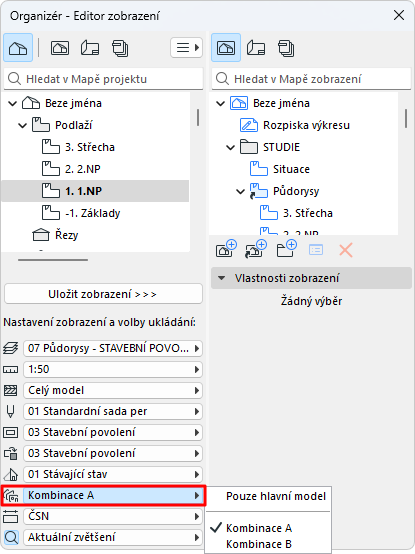This screenshot has width=415, height=554.
Task: Collapse the 'STUDIE' folder
Action: tap(230, 147)
